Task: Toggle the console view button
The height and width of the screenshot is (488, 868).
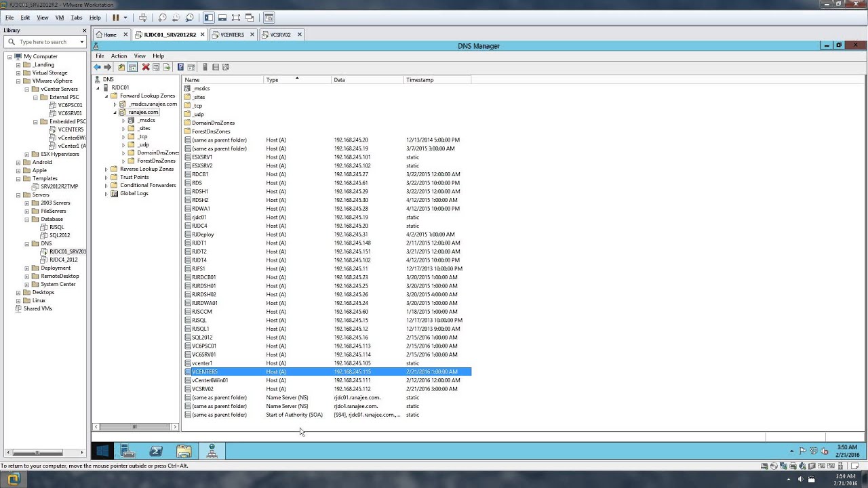Action: point(269,18)
